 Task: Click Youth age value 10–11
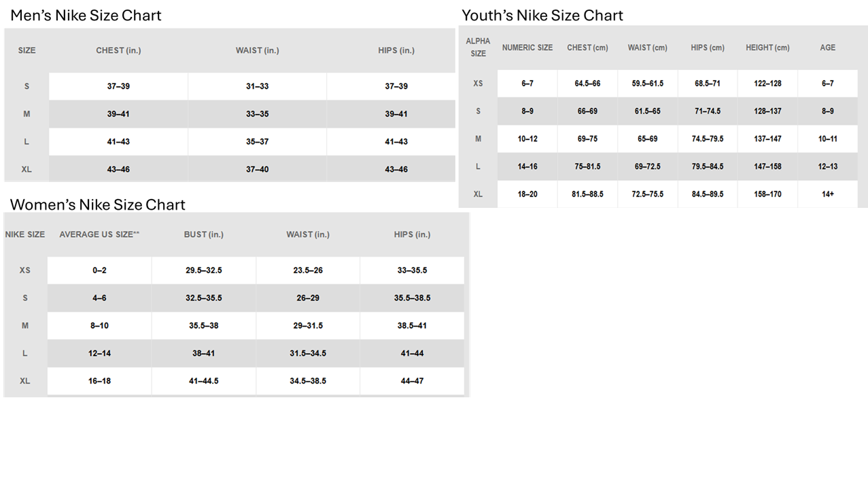click(x=827, y=139)
